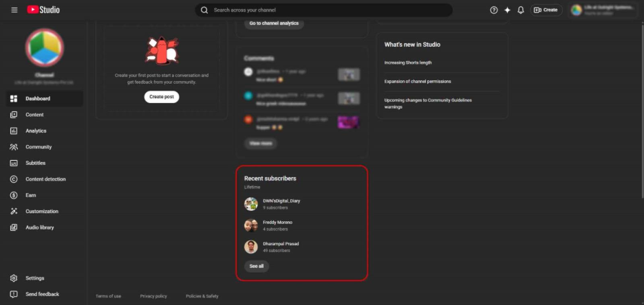Select the Analytics icon in the sidebar
Image resolution: width=644 pixels, height=305 pixels.
pyautogui.click(x=14, y=131)
